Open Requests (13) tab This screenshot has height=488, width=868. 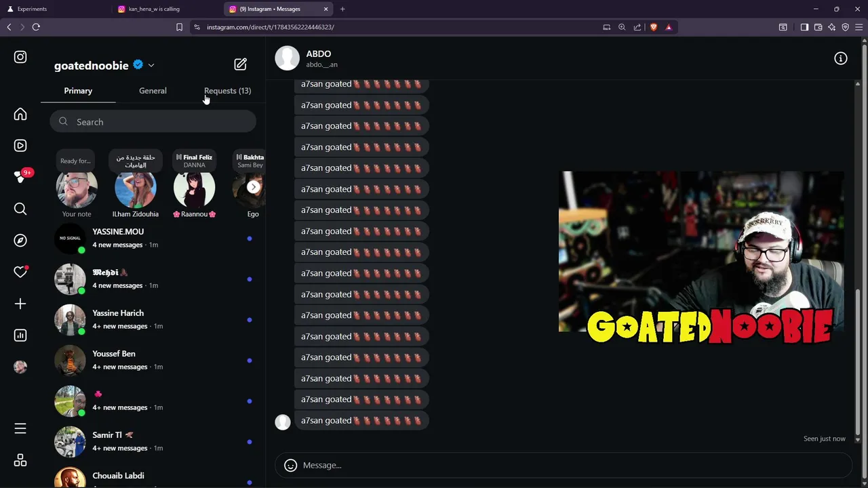227,91
